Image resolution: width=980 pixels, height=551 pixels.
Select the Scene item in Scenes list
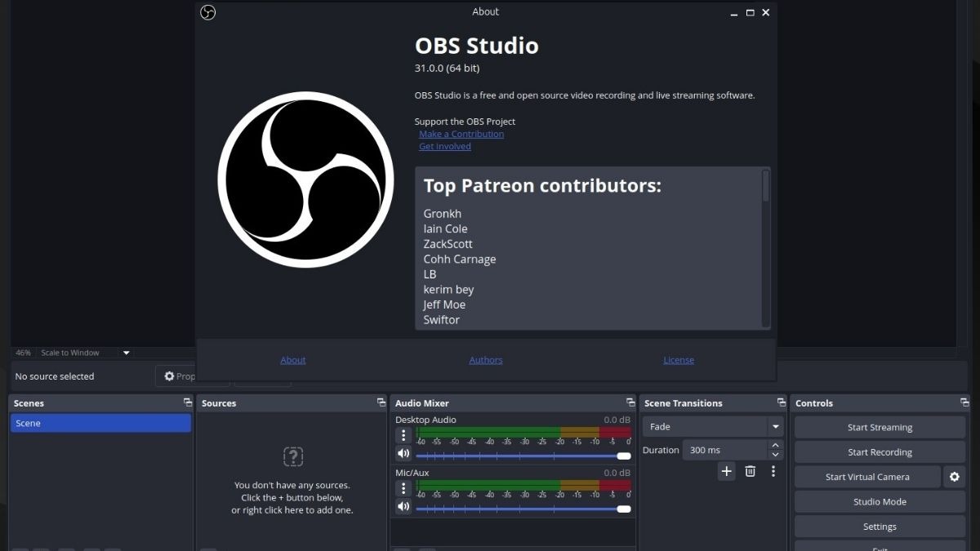click(100, 423)
